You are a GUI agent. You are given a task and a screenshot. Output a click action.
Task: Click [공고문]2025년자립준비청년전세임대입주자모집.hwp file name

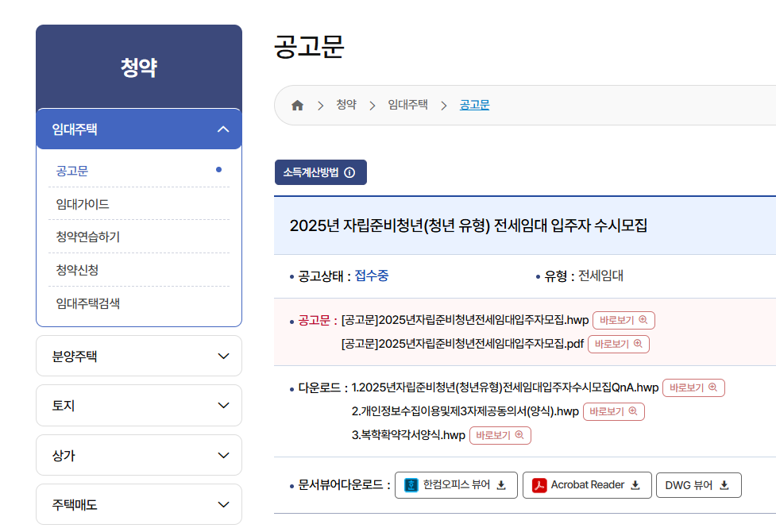465,320
